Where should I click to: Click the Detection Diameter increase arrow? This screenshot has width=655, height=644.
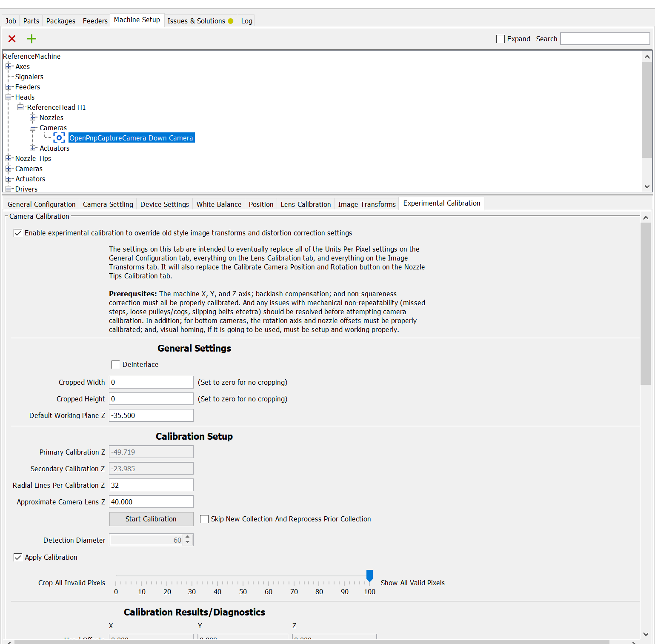click(x=188, y=537)
